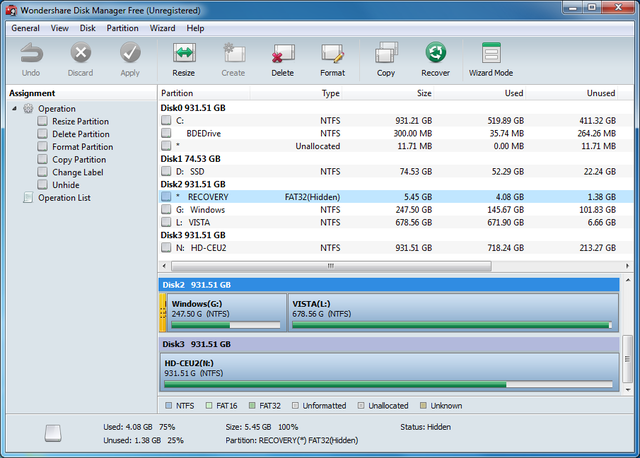Click the disk map scrollbar down arrow
Screen dimensions: 640x458
tap(628, 390)
